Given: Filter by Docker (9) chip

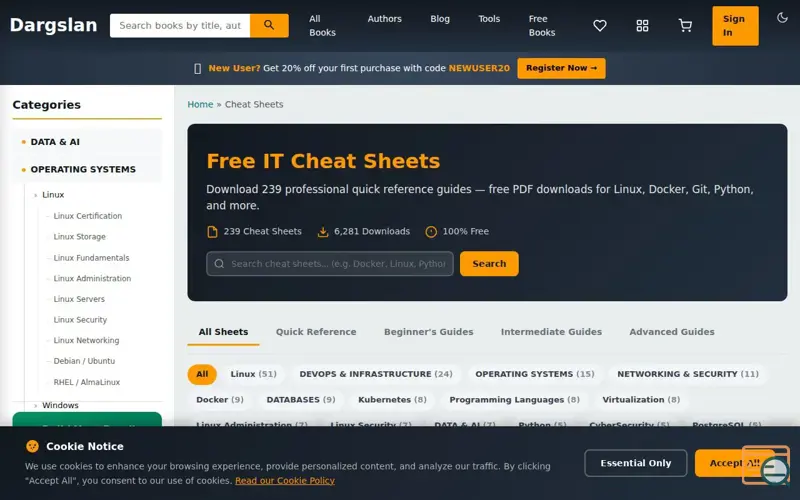Looking at the screenshot, I should click(x=220, y=399).
